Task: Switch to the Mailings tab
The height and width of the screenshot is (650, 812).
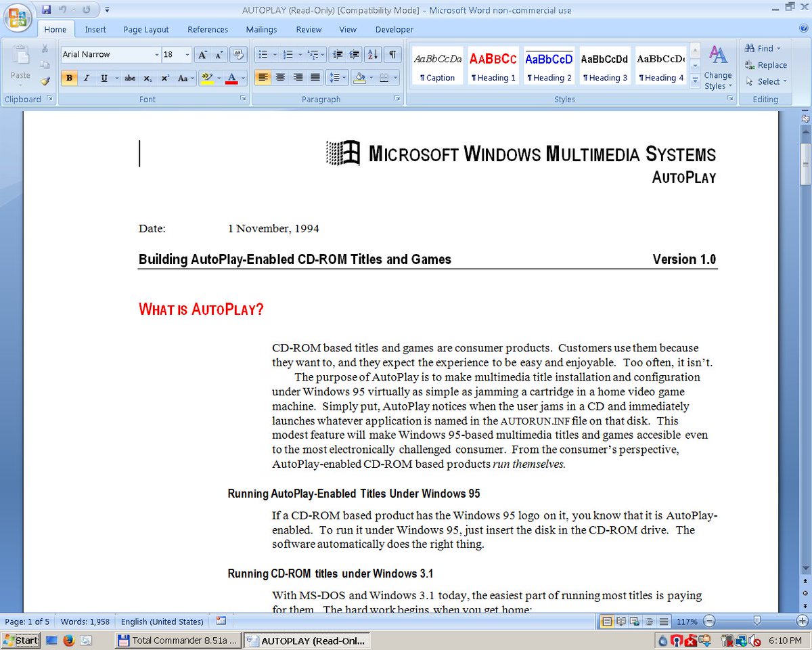Action: tap(261, 29)
